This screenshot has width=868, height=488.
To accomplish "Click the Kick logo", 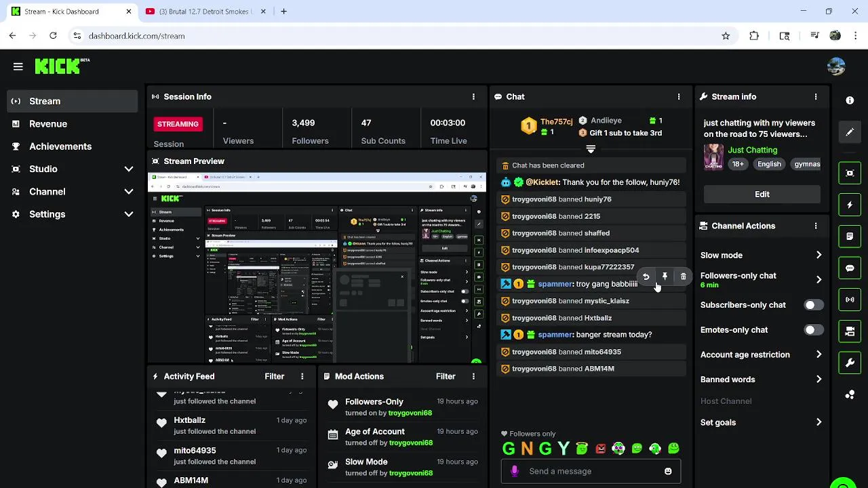I will pos(62,66).
